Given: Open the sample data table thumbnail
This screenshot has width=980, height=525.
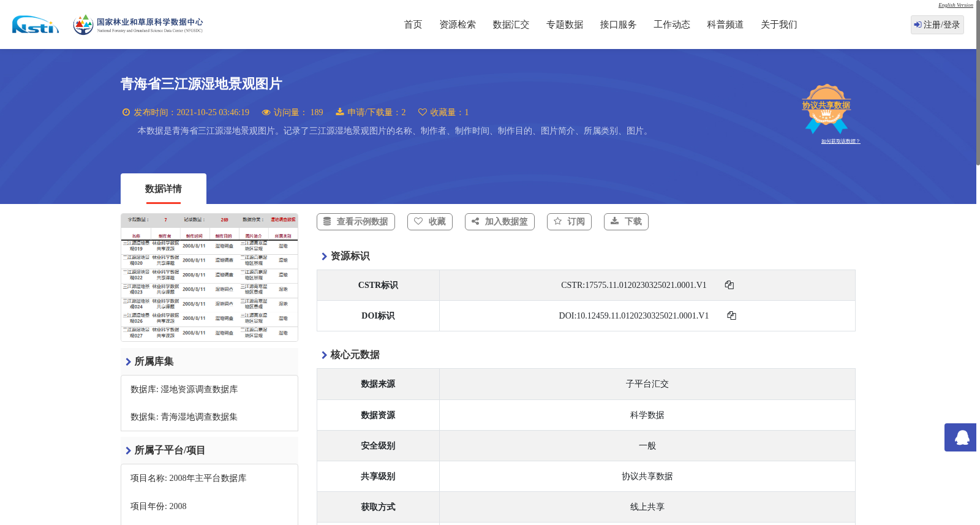Looking at the screenshot, I should (209, 278).
